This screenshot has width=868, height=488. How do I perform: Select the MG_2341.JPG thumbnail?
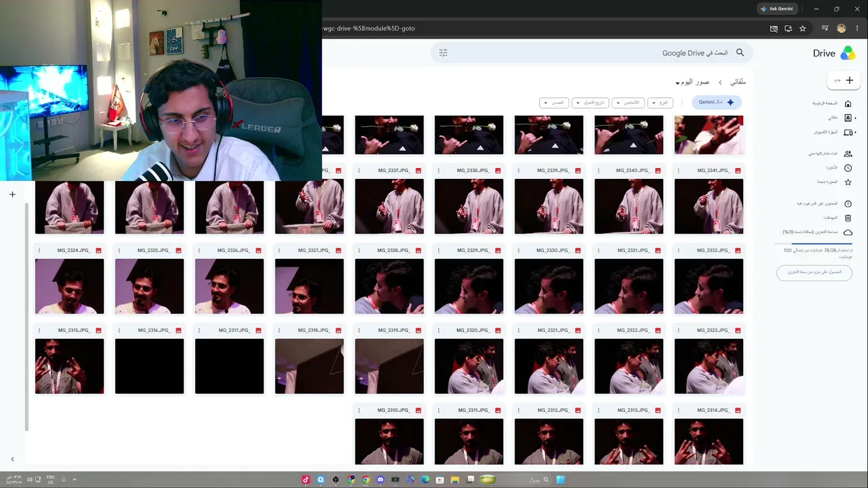(709, 206)
